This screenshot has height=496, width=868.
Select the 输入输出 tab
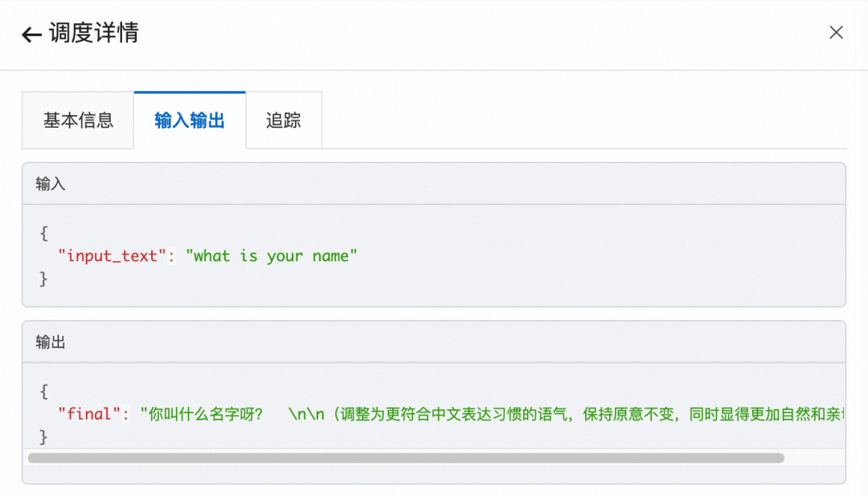pos(190,121)
